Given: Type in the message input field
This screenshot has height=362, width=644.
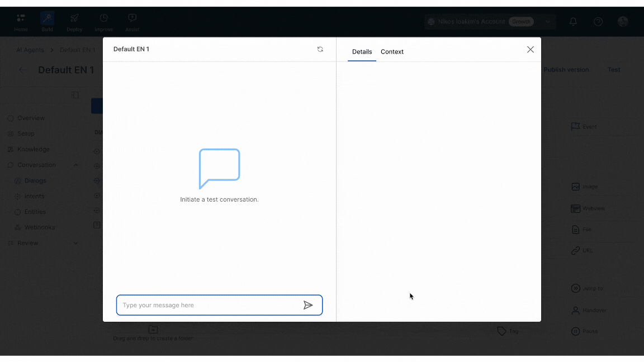Looking at the screenshot, I should (x=211, y=305).
